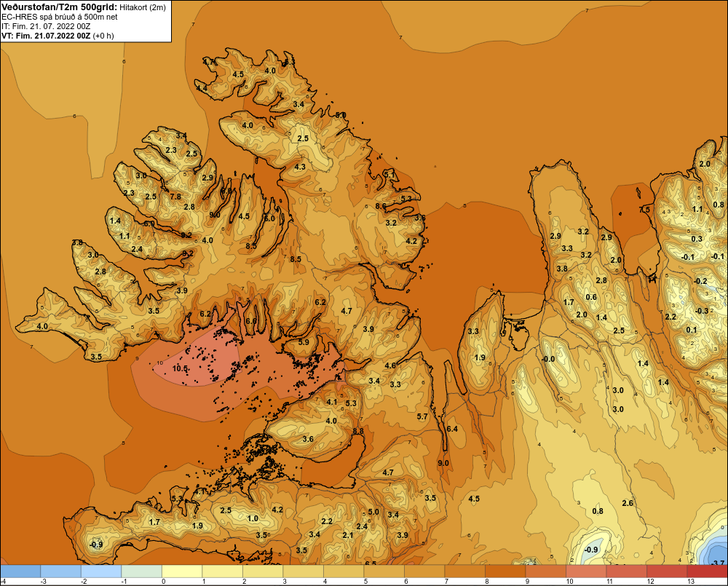This screenshot has width=728, height=586.
Task: Click the 4.3 temperature value
Action: 300,167
